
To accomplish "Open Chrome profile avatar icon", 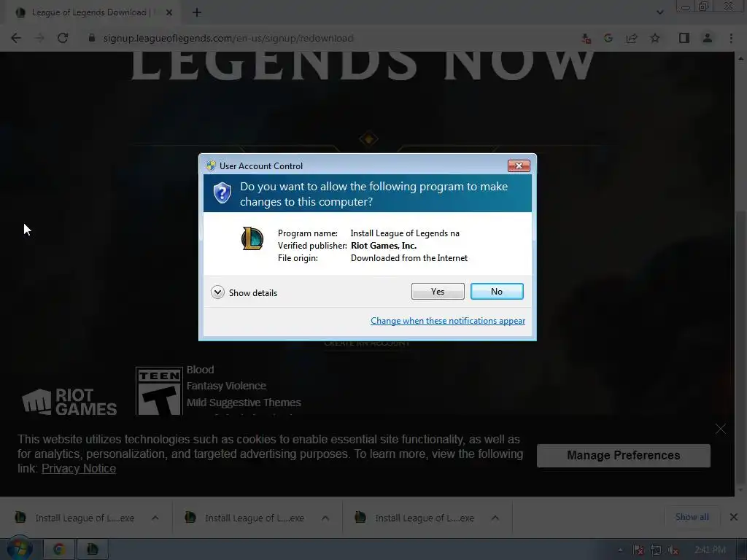I will [x=708, y=38].
